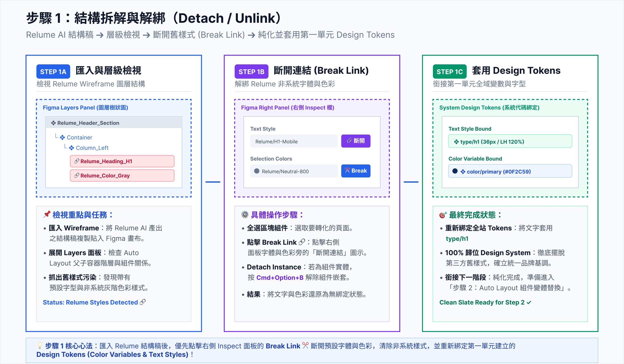Click the scissors icon in the bottom note

[305, 345]
